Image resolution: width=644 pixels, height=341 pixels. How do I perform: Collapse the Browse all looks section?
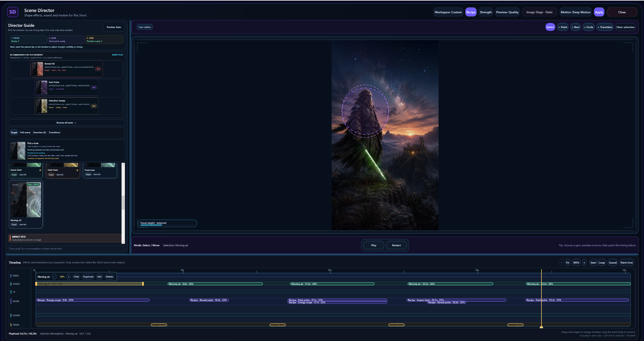tap(66, 123)
